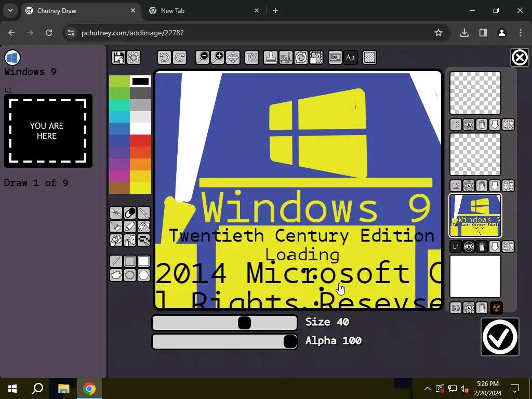Select the spray can tool
The height and width of the screenshot is (399, 532).
tap(130, 240)
